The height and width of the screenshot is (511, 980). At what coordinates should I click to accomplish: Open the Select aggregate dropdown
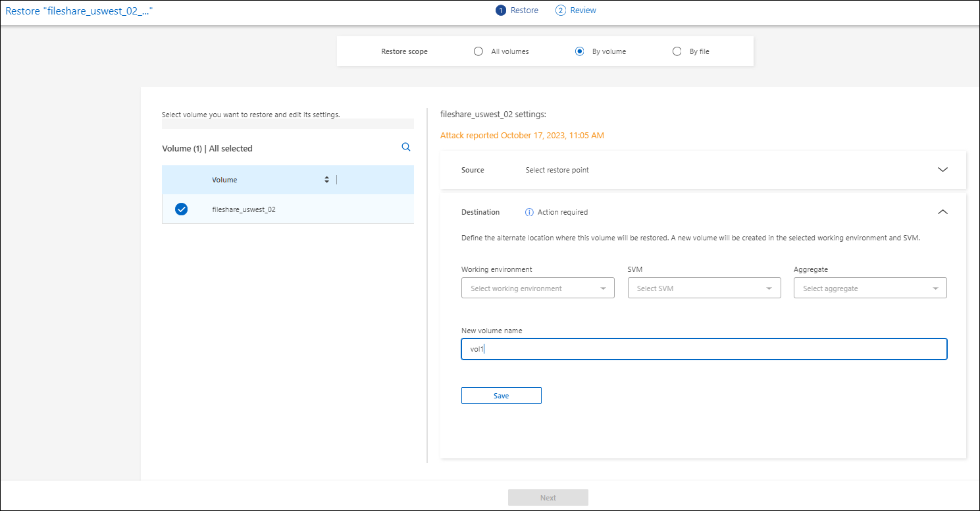pos(870,288)
